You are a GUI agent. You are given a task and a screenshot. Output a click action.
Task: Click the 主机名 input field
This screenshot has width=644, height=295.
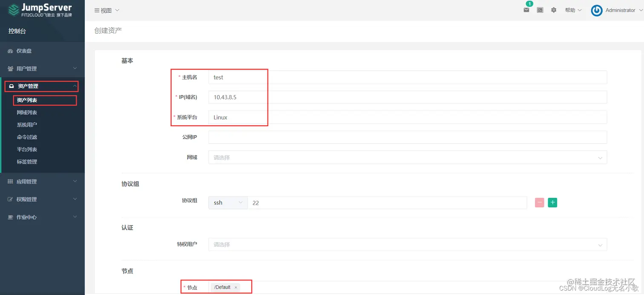pos(408,77)
